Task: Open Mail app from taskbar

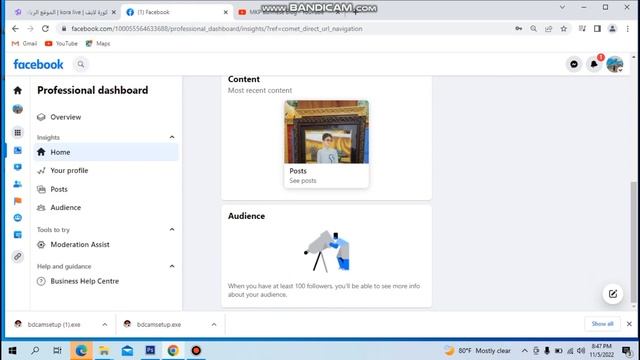Action: point(127,350)
